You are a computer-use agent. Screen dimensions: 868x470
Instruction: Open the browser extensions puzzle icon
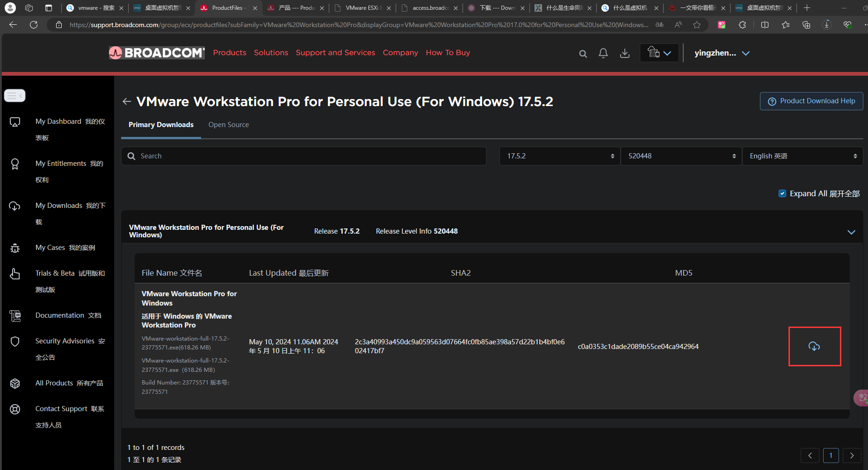[742, 25]
